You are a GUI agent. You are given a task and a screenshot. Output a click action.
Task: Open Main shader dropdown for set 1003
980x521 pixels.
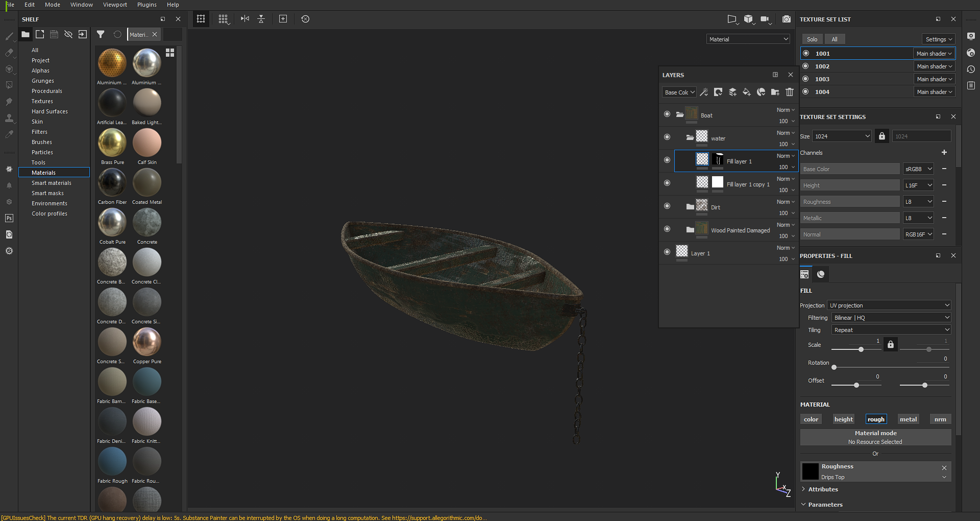pyautogui.click(x=934, y=79)
